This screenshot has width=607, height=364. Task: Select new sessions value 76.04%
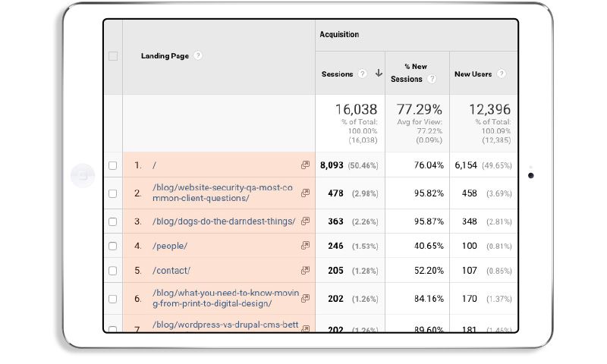(x=429, y=165)
